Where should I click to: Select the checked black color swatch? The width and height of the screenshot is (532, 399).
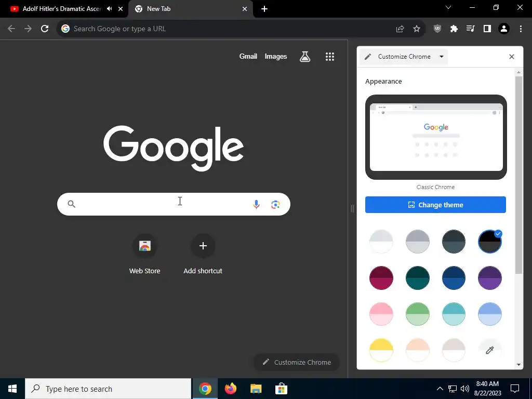click(489, 242)
